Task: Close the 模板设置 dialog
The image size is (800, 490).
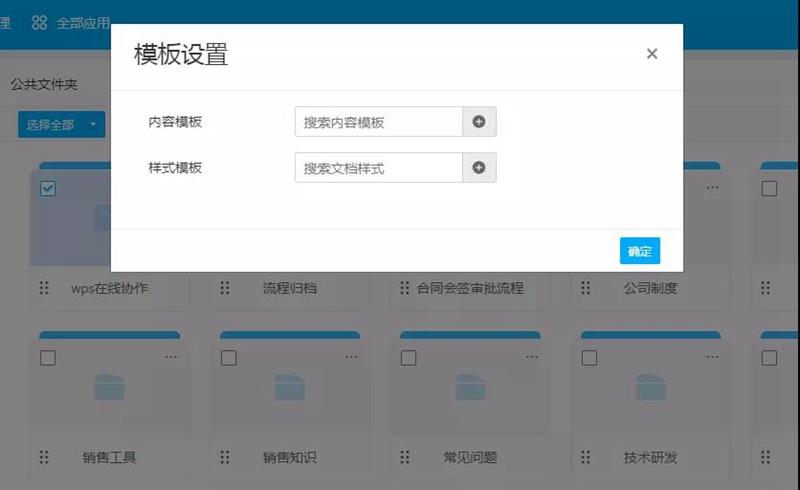Action: point(652,54)
